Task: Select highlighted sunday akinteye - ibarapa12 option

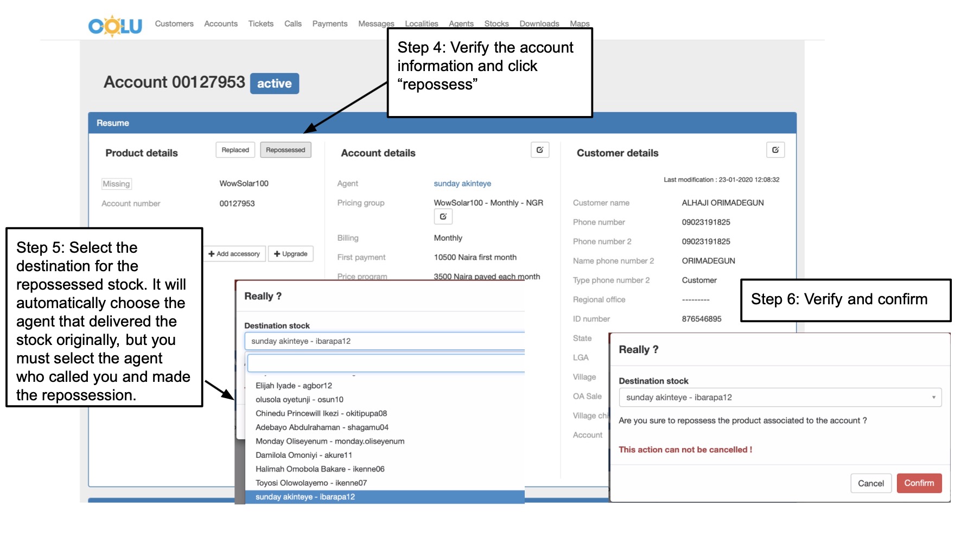Action: pos(305,497)
